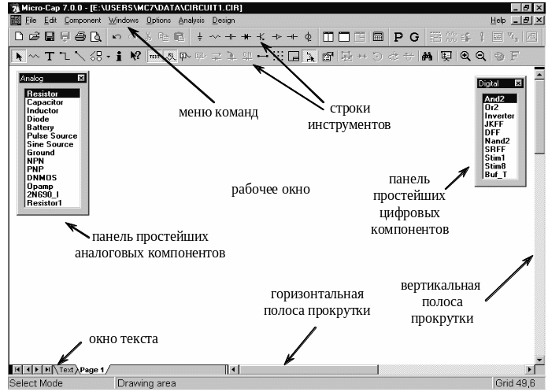Activate the Info mode i tool
This screenshot has height=392, width=548.
(119, 56)
